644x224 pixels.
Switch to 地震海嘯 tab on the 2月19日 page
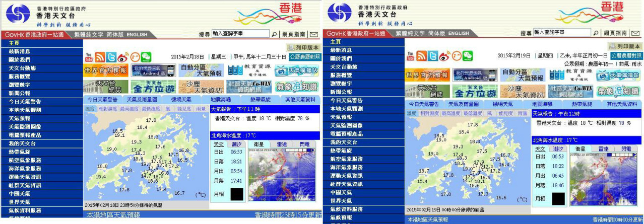click(x=543, y=104)
